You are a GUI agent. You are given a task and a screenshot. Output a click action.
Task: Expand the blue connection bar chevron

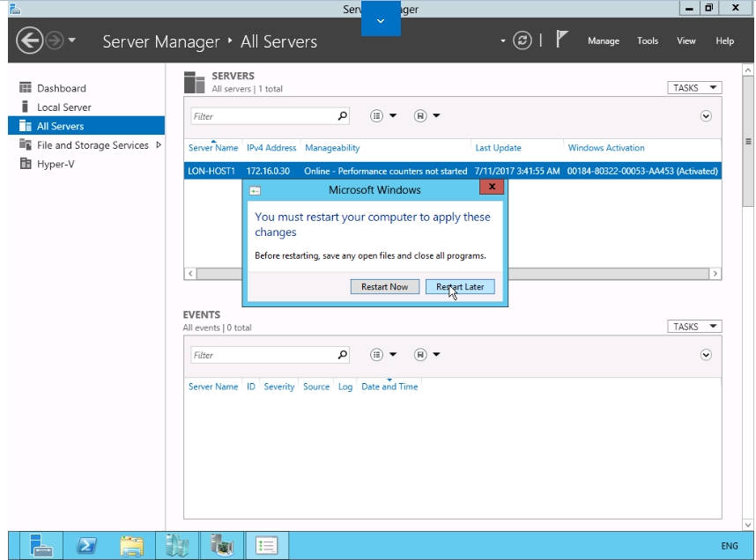click(x=381, y=21)
